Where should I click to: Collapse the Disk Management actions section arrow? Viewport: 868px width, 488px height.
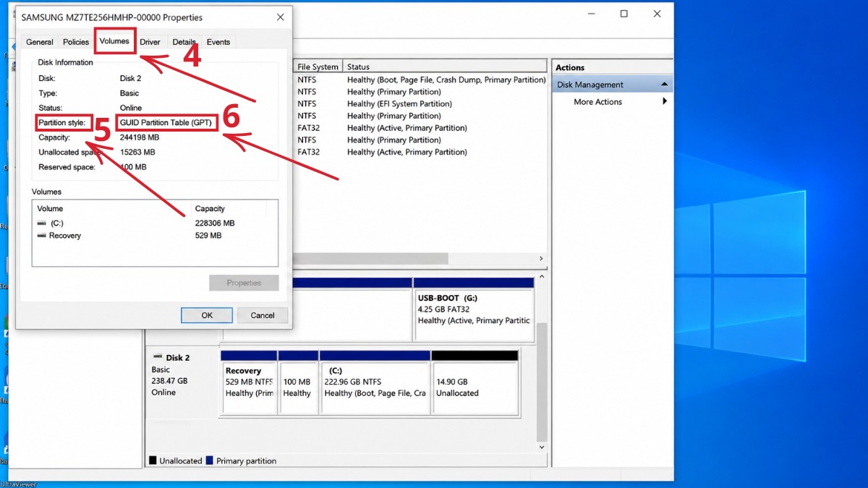(x=664, y=85)
